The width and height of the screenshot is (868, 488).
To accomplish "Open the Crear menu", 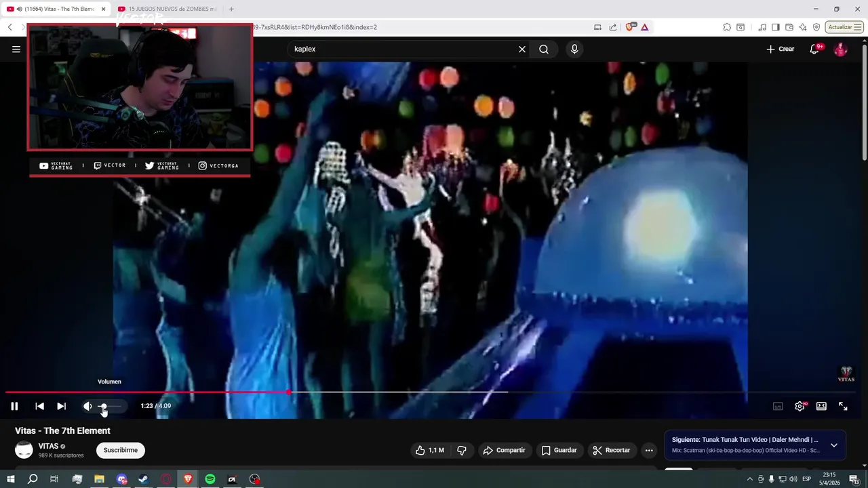I will coord(780,49).
